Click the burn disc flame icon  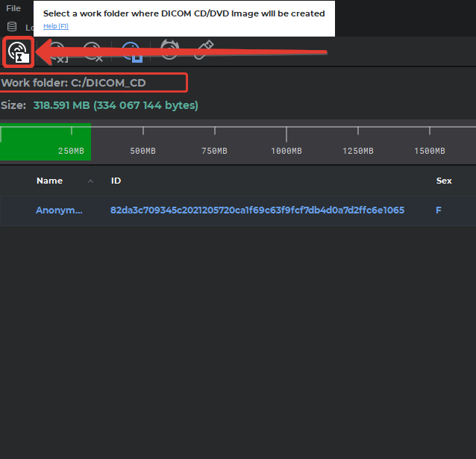169,51
